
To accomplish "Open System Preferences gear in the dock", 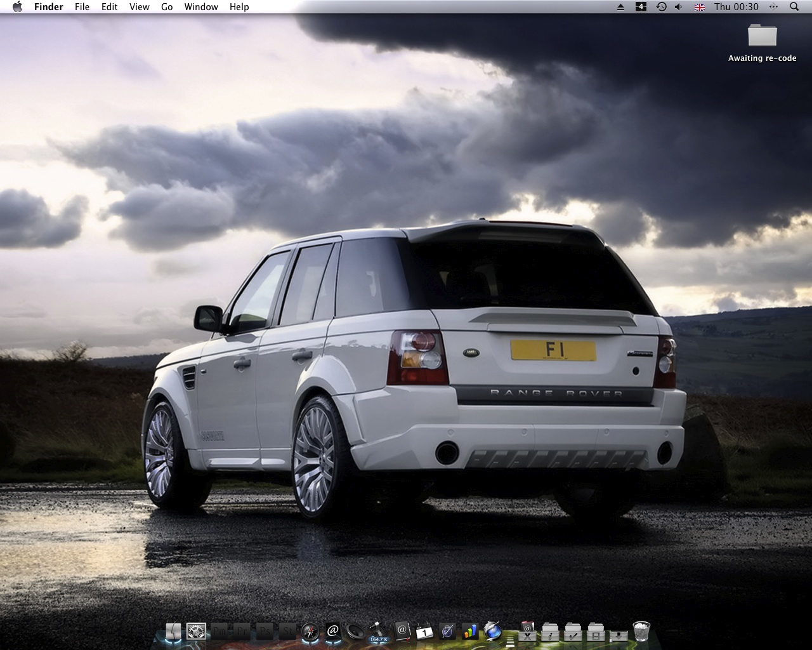I will pyautogui.click(x=196, y=632).
